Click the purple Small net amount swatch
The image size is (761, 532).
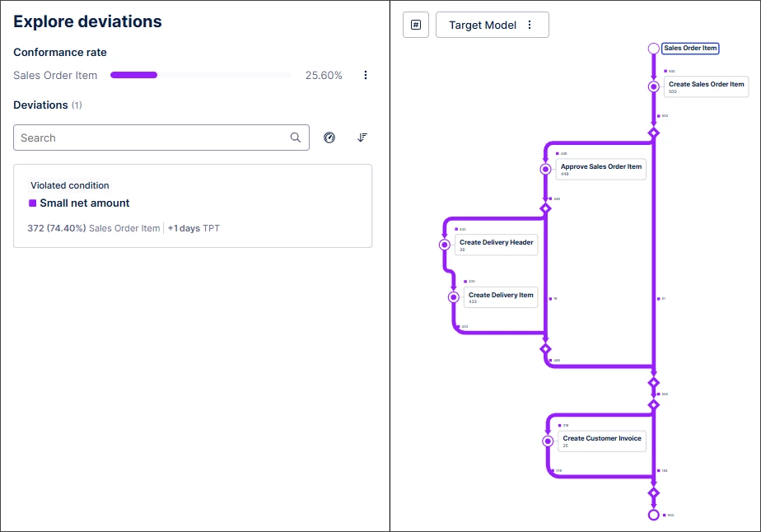click(33, 203)
